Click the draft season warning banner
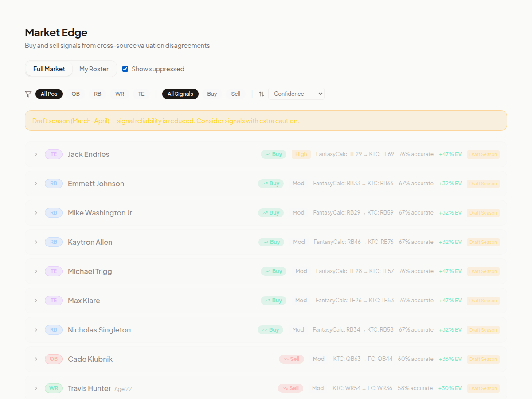 [x=266, y=121]
